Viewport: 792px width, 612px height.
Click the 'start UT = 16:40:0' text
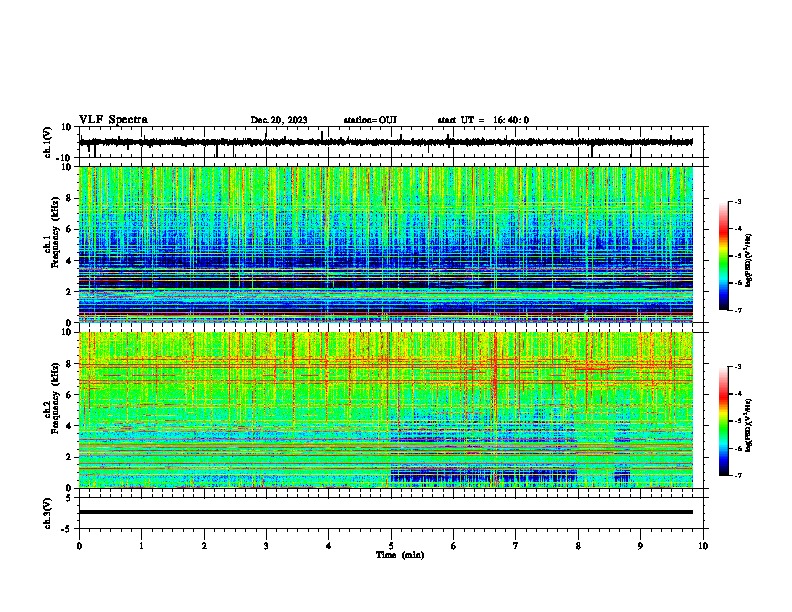483,120
